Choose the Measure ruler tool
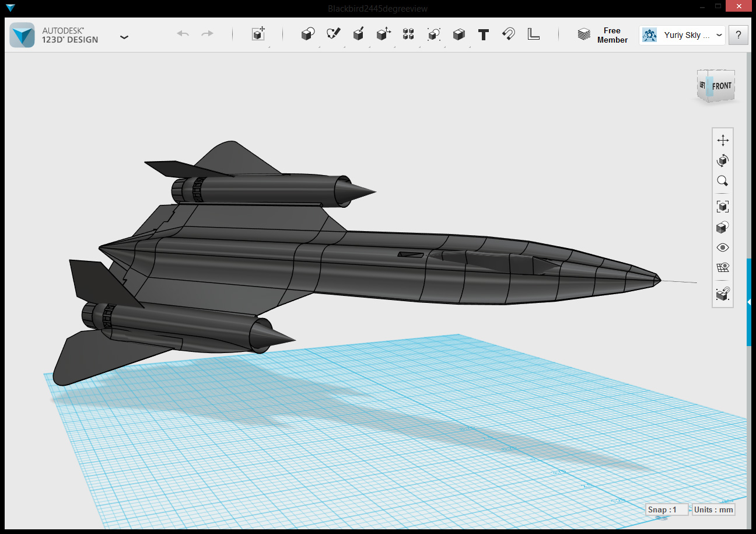This screenshot has width=756, height=534. click(x=533, y=34)
